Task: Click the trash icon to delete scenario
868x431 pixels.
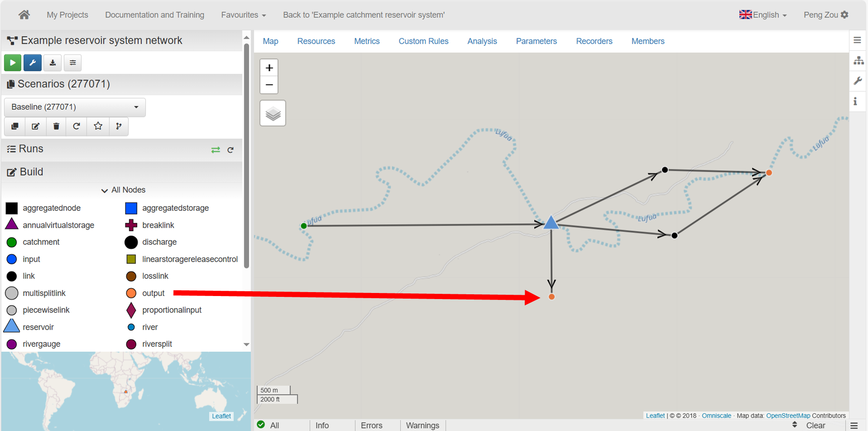Action: coord(56,126)
